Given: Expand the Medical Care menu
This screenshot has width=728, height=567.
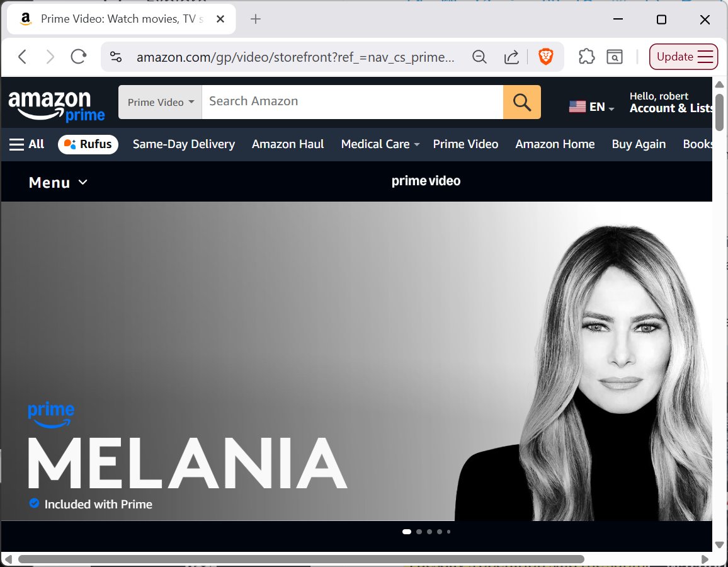Looking at the screenshot, I should pos(380,144).
